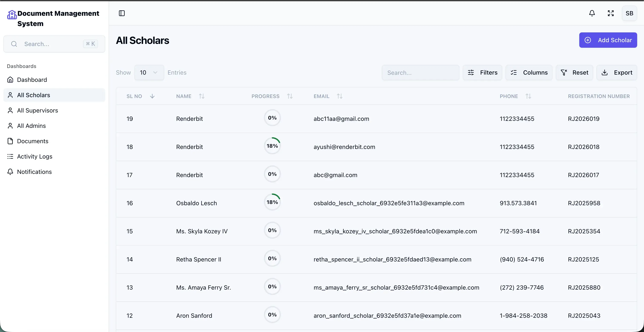This screenshot has width=644, height=332.
Task: Open the Columns visibility dropdown
Action: click(x=529, y=72)
